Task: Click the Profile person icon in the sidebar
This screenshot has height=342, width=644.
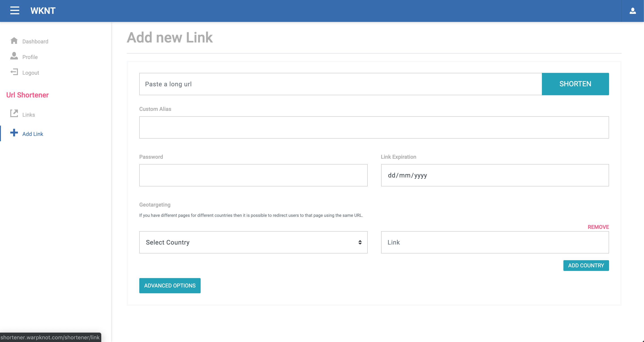Action: (14, 56)
